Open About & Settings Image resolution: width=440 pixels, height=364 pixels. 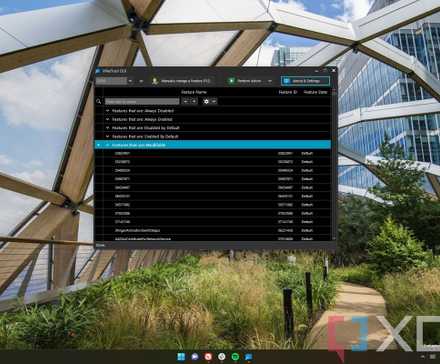tap(305, 81)
